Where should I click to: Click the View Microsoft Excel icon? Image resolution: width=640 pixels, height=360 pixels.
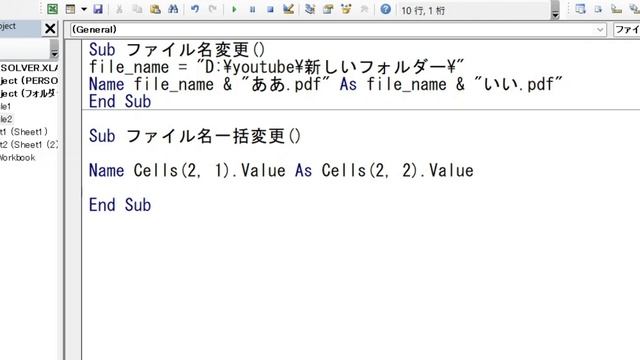pyautogui.click(x=52, y=9)
